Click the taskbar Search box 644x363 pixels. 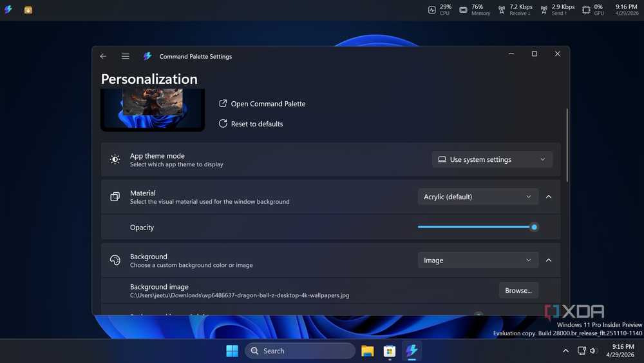point(300,351)
